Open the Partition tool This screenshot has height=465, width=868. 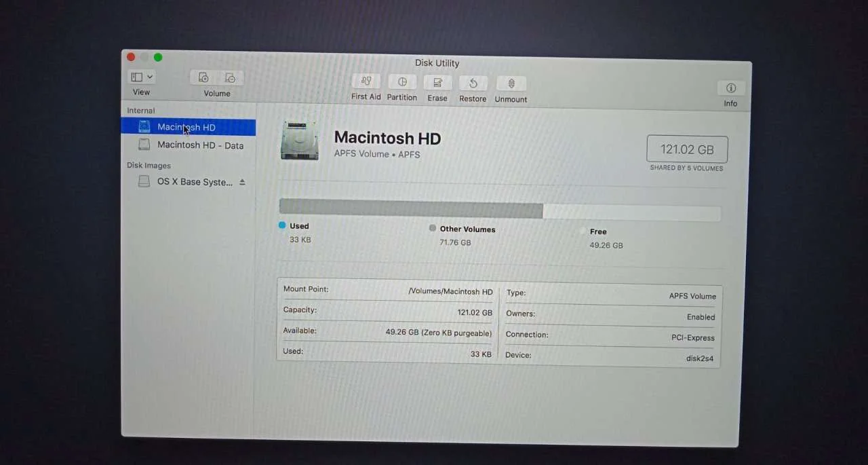pyautogui.click(x=402, y=81)
